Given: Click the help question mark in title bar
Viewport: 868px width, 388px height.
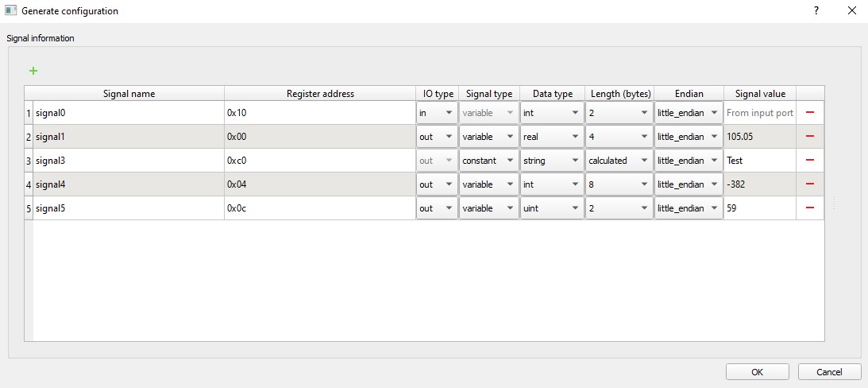Looking at the screenshot, I should pos(816,11).
